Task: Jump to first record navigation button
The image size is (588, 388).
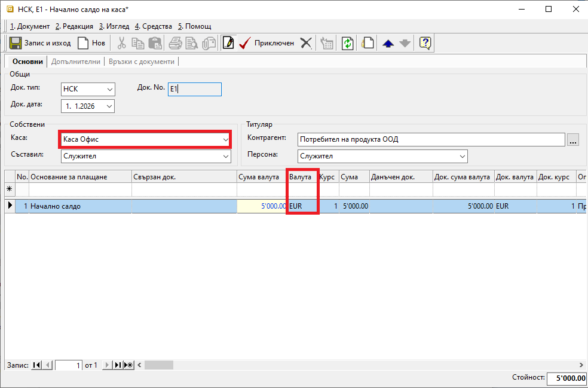Action: pos(37,365)
